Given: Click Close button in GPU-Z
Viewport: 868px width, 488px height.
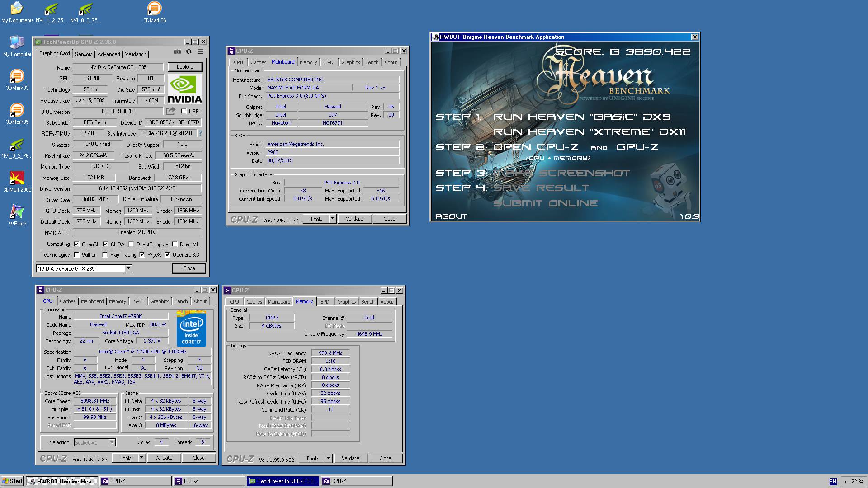Looking at the screenshot, I should 189,268.
